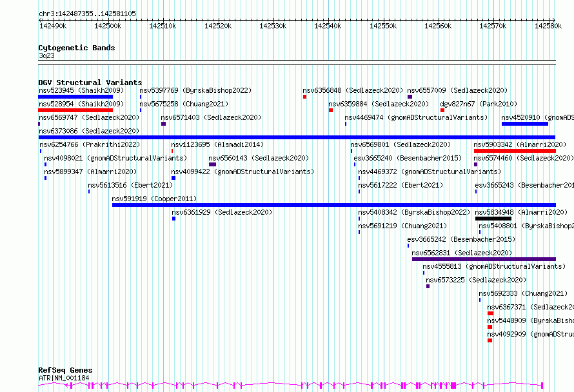The image size is (574, 392).
Task: Open the nsv6367371 variant label
Action: [x=530, y=307]
